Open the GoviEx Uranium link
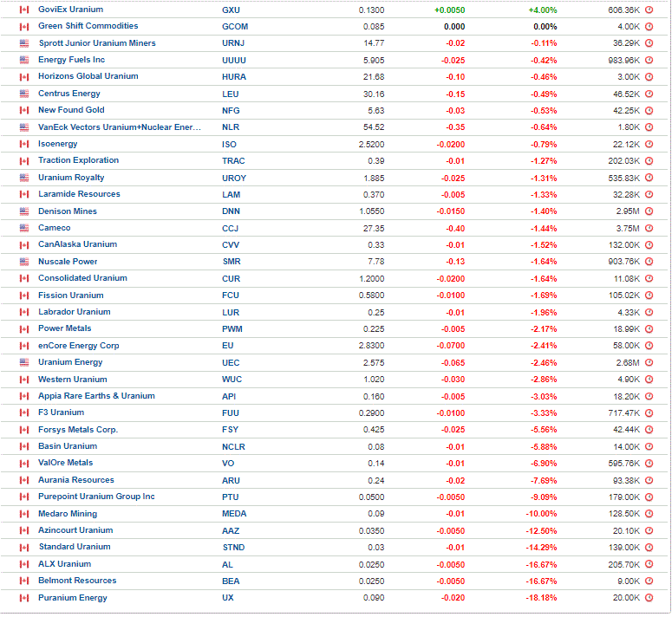672x617 pixels. (x=71, y=10)
